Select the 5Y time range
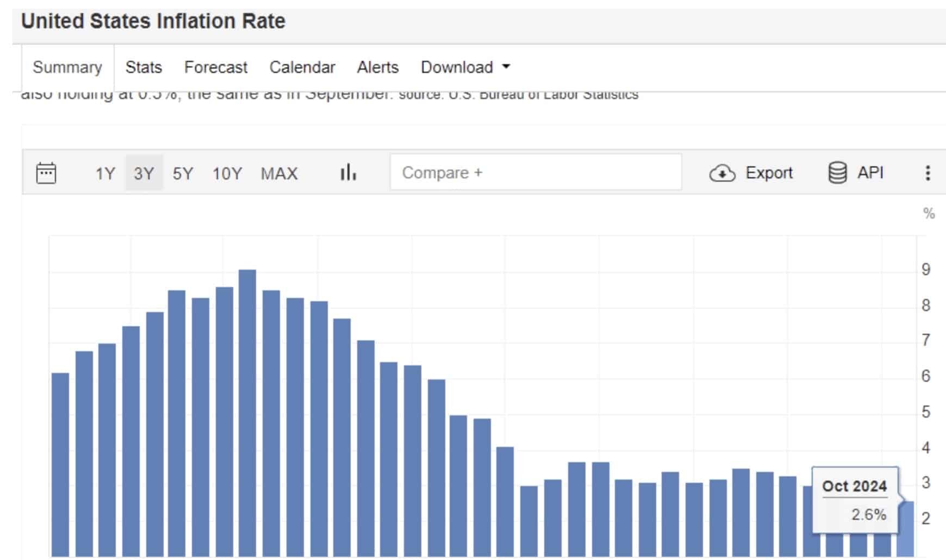The height and width of the screenshot is (560, 946). point(183,173)
